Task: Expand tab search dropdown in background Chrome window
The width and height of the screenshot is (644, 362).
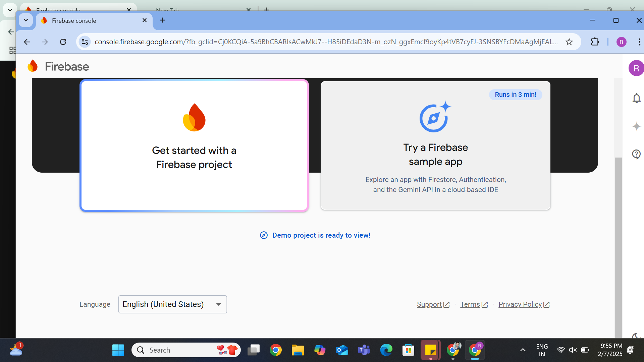Action: 10,10
